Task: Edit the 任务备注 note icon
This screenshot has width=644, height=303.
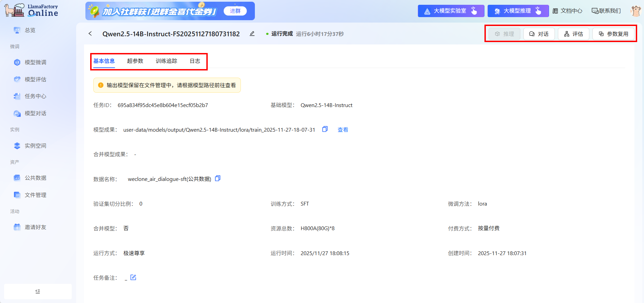Action: tap(133, 277)
